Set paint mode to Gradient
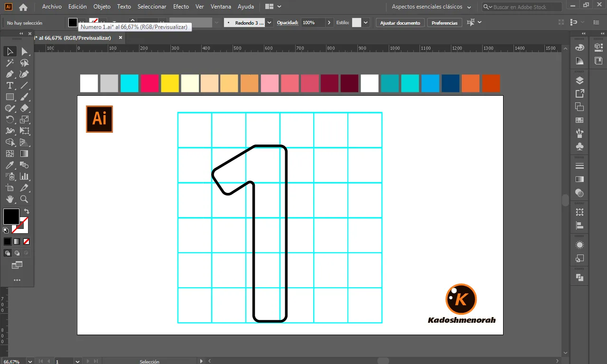Screen dimensions: 607x364 click(x=17, y=241)
